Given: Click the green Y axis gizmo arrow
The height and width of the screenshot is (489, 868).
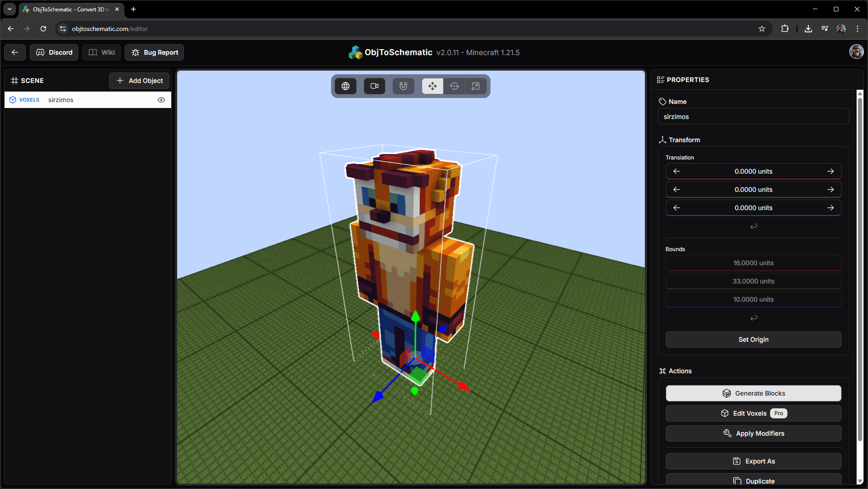Looking at the screenshot, I should coord(415,315).
